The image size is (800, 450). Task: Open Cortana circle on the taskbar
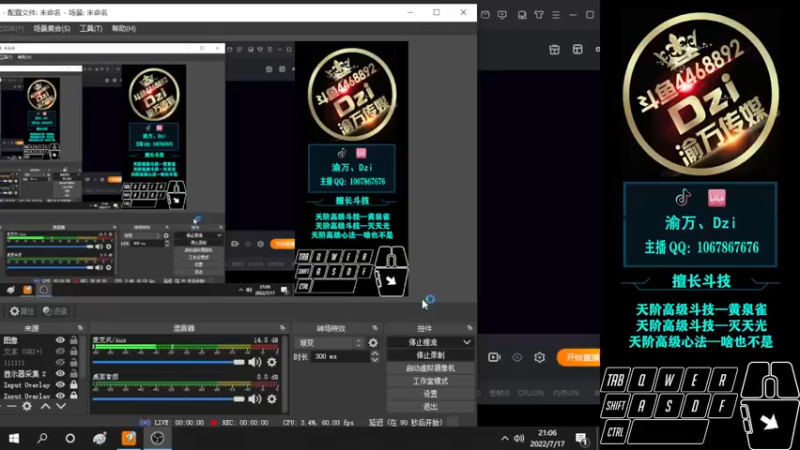point(70,438)
